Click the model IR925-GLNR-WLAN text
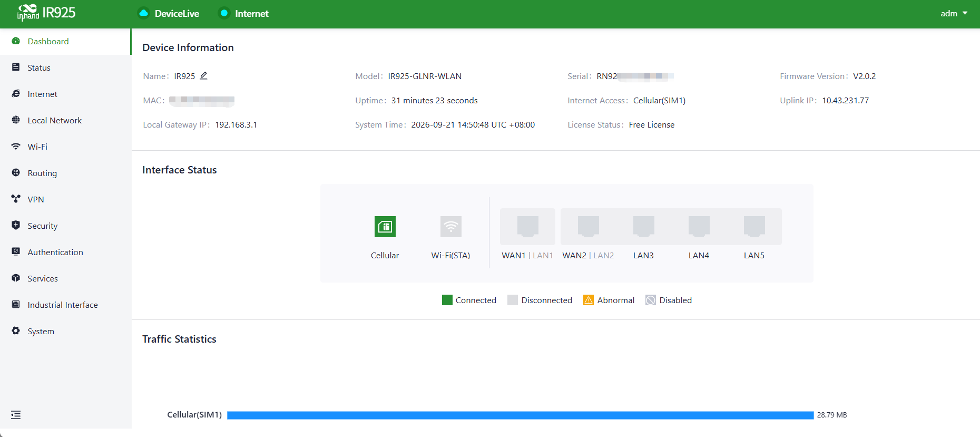Screen dimensions: 980x437 (x=425, y=76)
